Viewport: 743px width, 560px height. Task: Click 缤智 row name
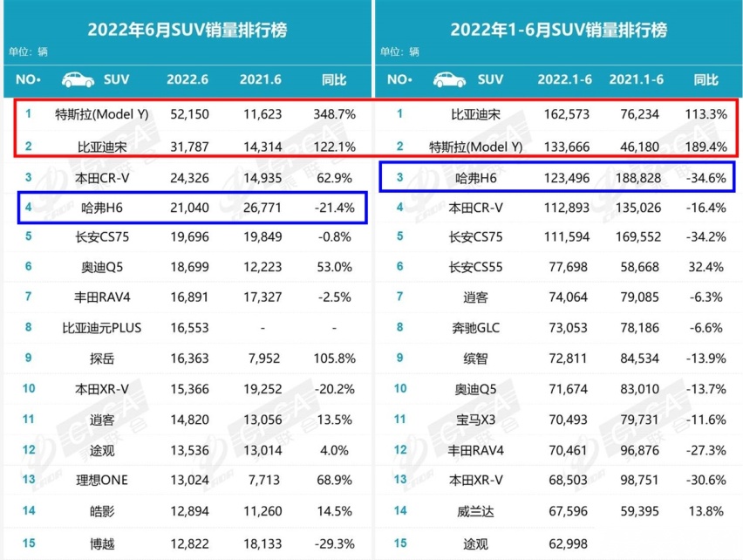point(475,359)
